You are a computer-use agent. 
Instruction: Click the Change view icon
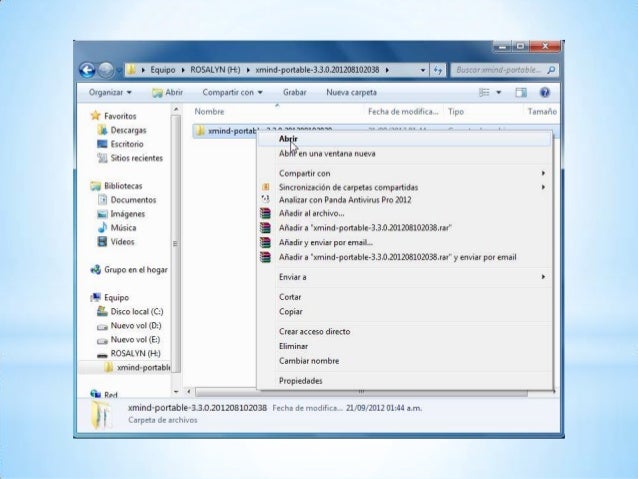pyautogui.click(x=484, y=92)
